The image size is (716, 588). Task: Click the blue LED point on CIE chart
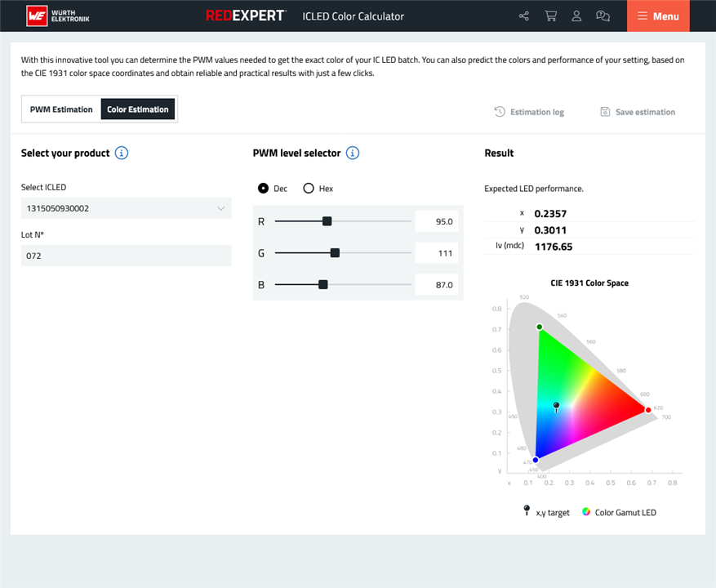536,460
